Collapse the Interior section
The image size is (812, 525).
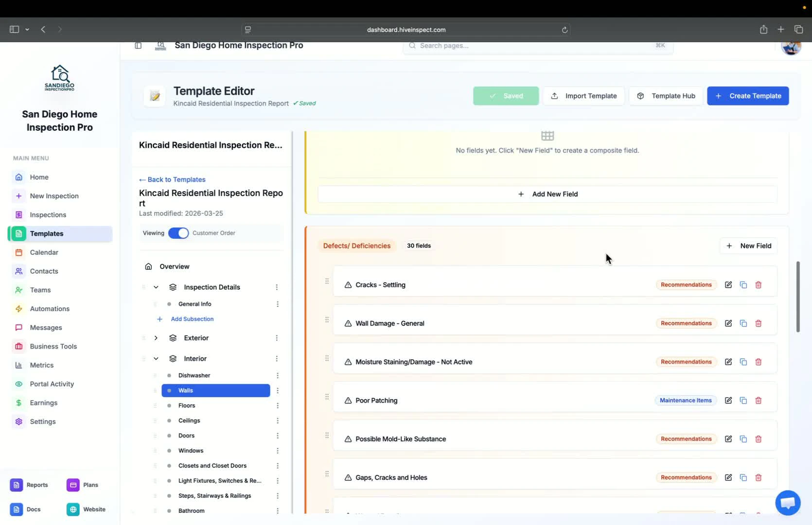pyautogui.click(x=156, y=359)
